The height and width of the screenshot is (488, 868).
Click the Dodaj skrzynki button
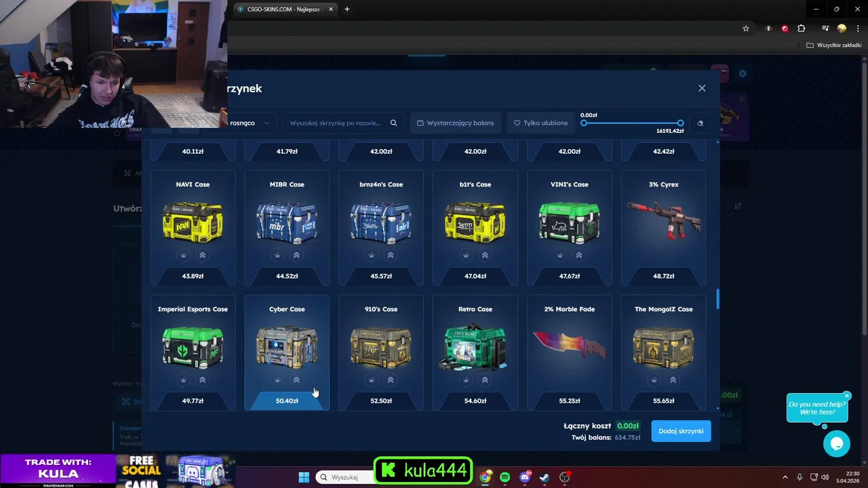click(x=681, y=431)
